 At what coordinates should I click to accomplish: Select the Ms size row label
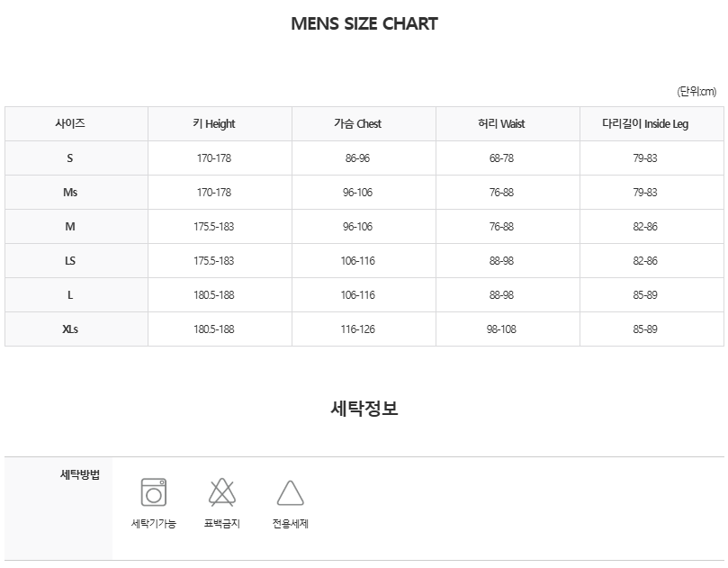[70, 193]
